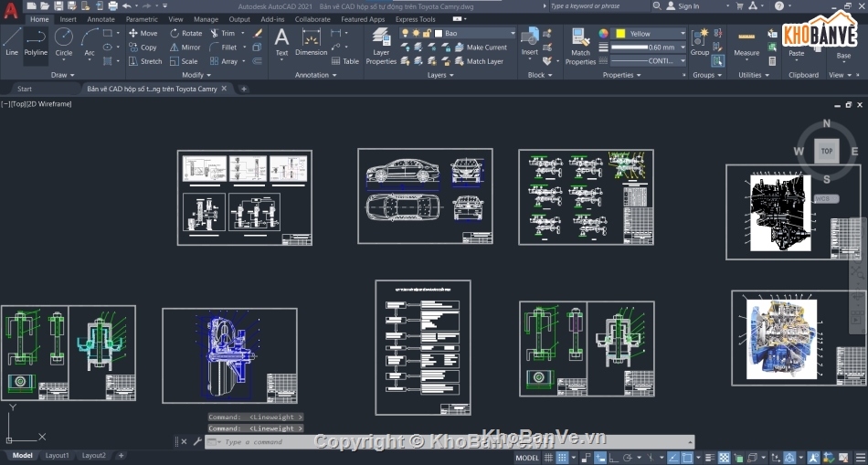Open the Annotate ribbon tab
868x465 pixels.
[101, 19]
